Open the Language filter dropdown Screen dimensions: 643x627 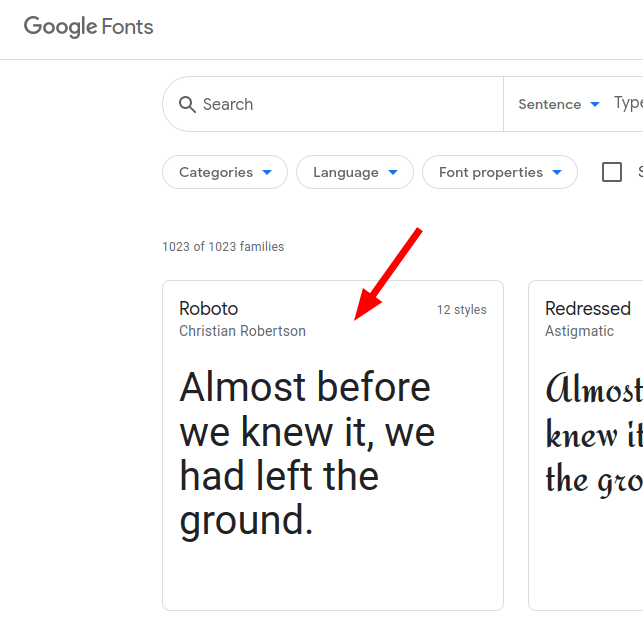pos(355,172)
